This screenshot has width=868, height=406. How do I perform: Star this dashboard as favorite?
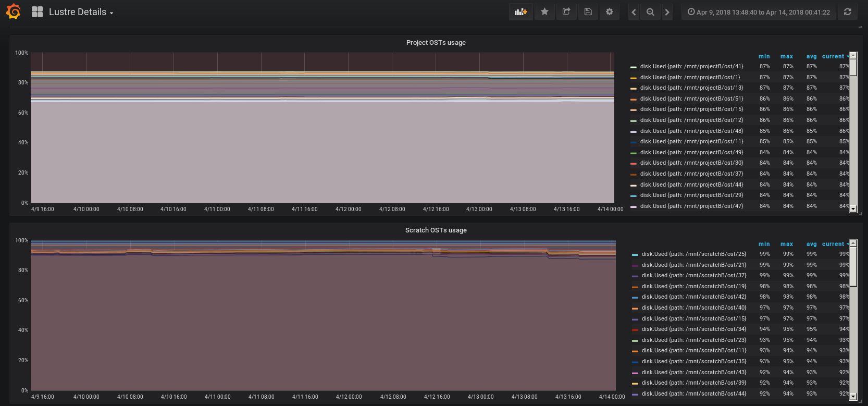544,12
